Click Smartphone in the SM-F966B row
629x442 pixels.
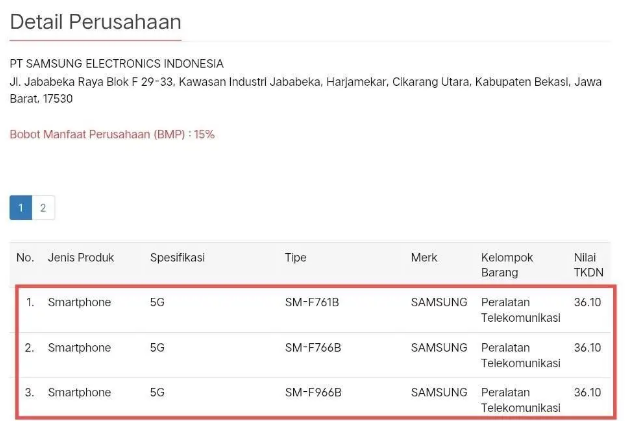pyautogui.click(x=79, y=393)
